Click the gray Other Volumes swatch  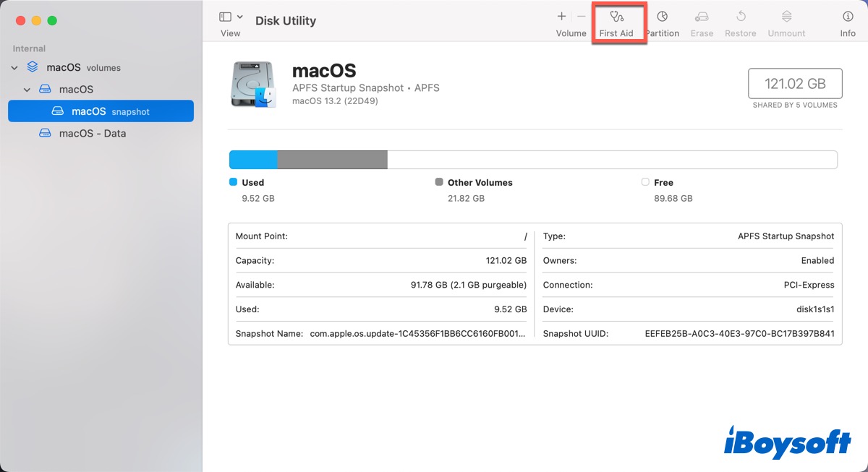pyautogui.click(x=439, y=182)
